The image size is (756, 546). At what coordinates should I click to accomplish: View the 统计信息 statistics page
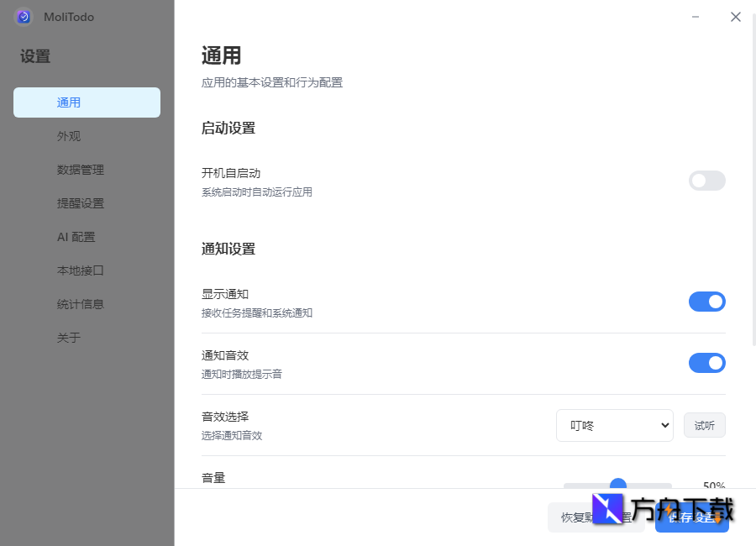tap(81, 303)
